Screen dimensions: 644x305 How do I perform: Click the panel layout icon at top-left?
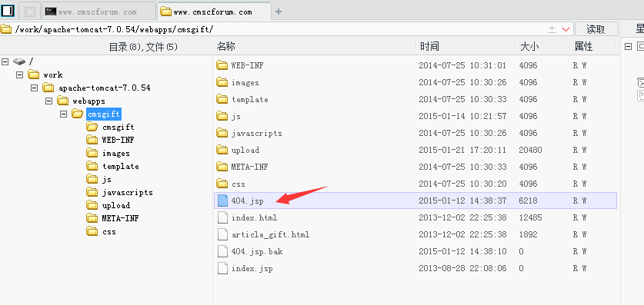[x=8, y=11]
